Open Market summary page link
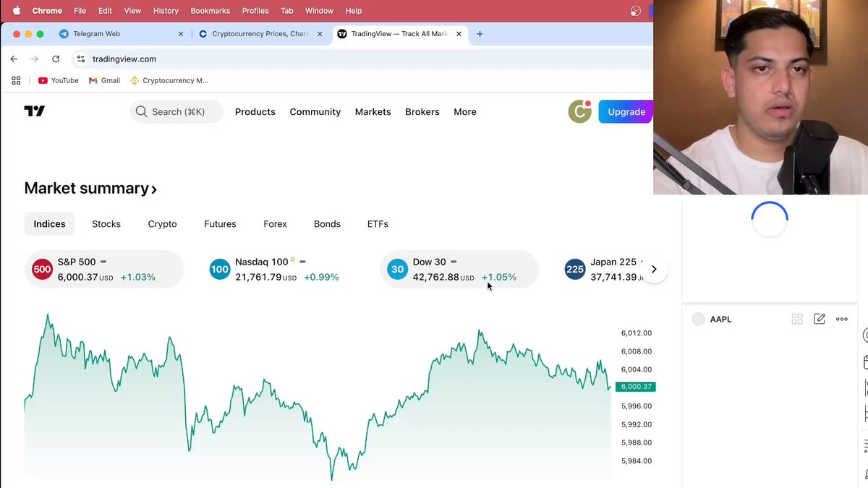Screen dimensions: 868x488 90,189
